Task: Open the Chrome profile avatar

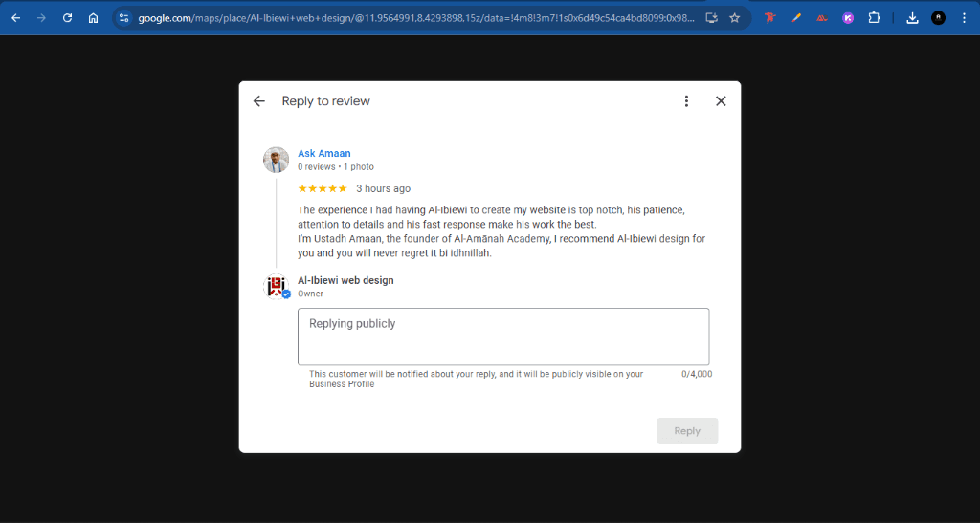Action: (x=938, y=18)
